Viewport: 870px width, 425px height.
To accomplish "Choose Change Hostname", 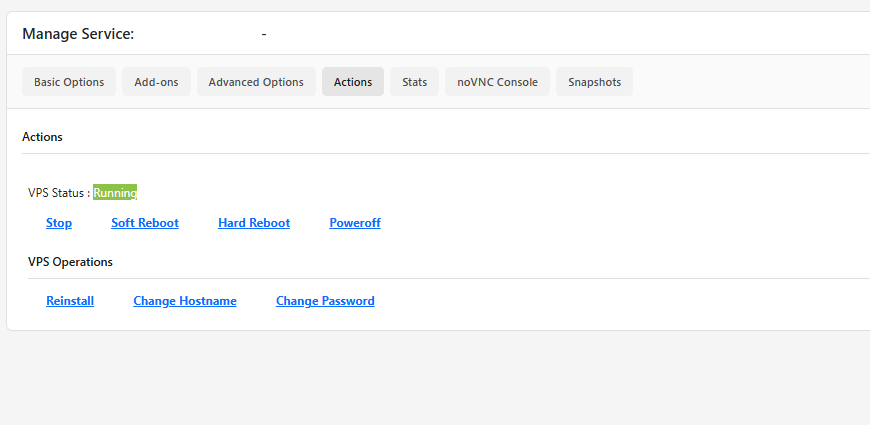I will 185,301.
